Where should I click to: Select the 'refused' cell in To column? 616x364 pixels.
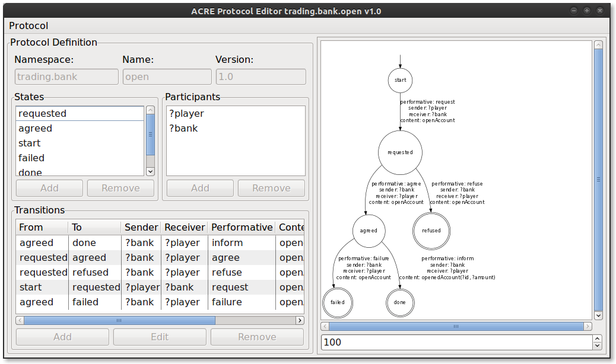(95, 273)
